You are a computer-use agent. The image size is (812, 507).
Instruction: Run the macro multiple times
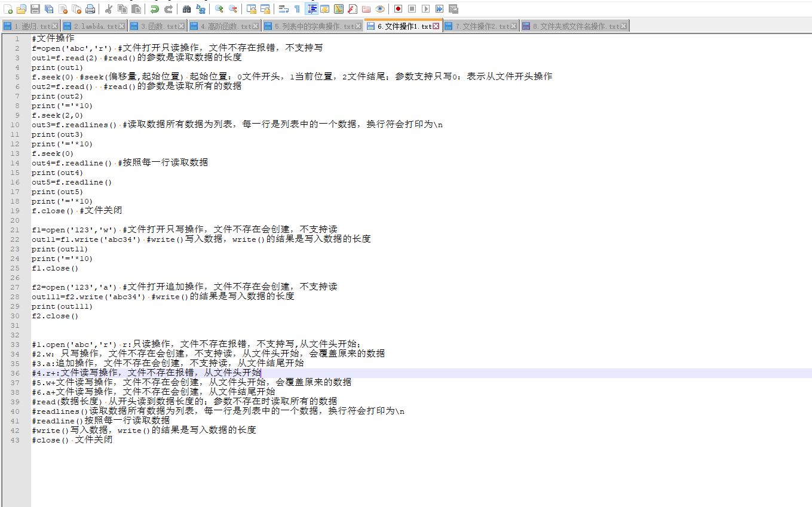(x=440, y=9)
